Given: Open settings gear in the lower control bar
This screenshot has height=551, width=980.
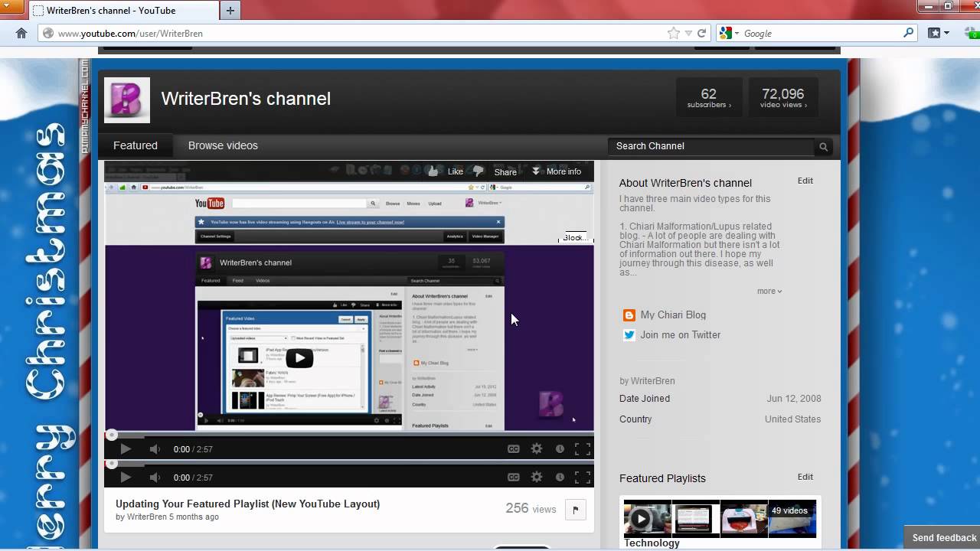Looking at the screenshot, I should (537, 477).
